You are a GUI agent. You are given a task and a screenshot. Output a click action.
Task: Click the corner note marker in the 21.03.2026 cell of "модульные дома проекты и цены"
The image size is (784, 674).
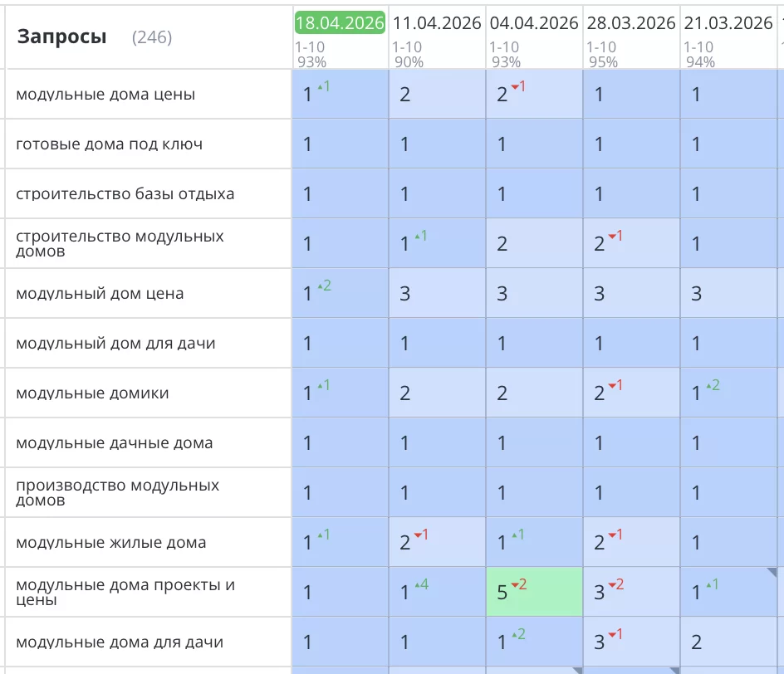[x=772, y=573]
